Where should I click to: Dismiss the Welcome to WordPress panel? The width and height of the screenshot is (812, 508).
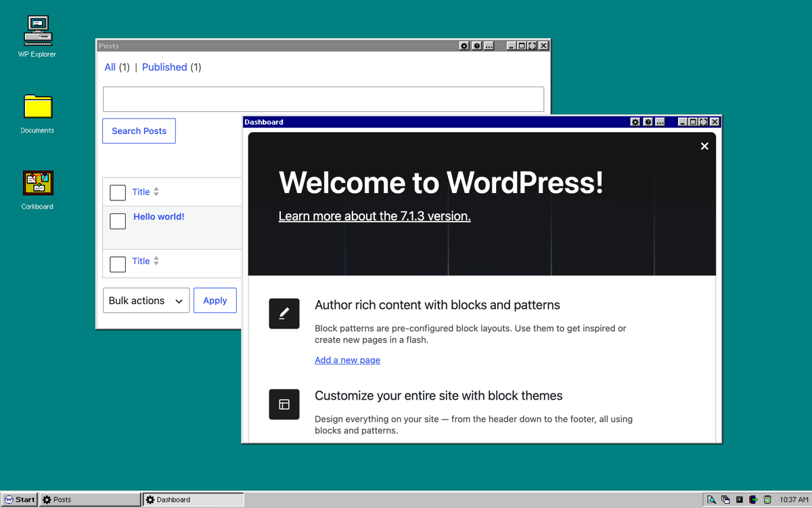tap(704, 146)
